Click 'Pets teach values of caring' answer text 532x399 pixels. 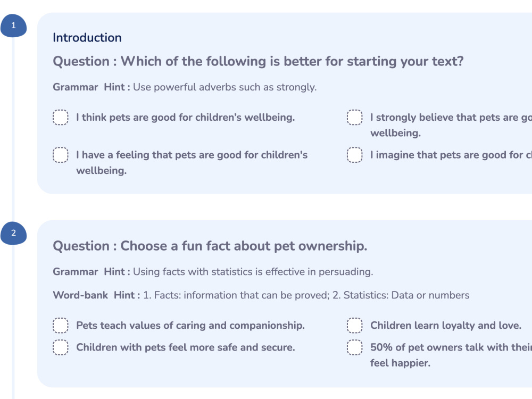(190, 326)
